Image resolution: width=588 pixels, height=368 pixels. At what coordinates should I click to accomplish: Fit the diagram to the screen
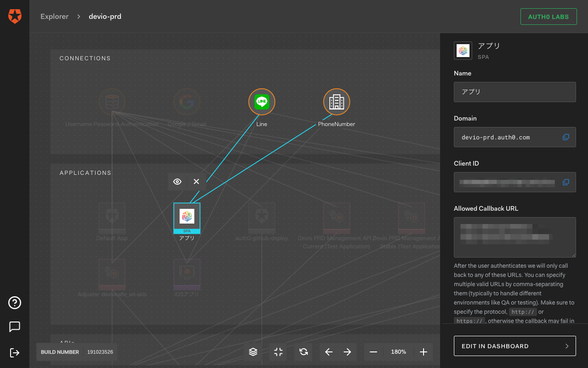pyautogui.click(x=277, y=351)
